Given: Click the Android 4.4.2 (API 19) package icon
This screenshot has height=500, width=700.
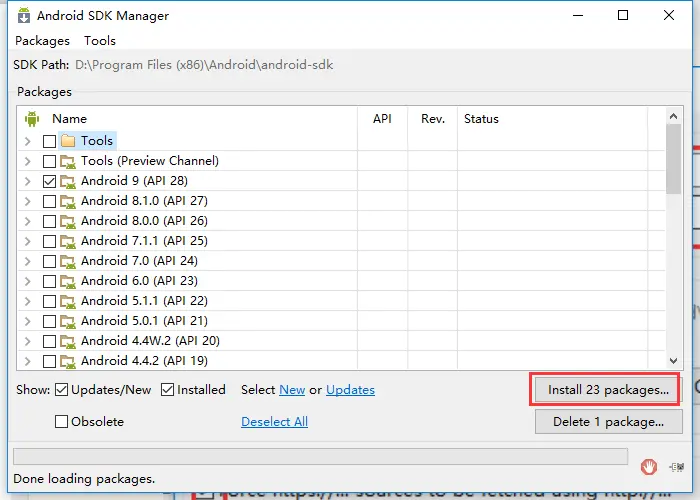Looking at the screenshot, I should [x=68, y=361].
